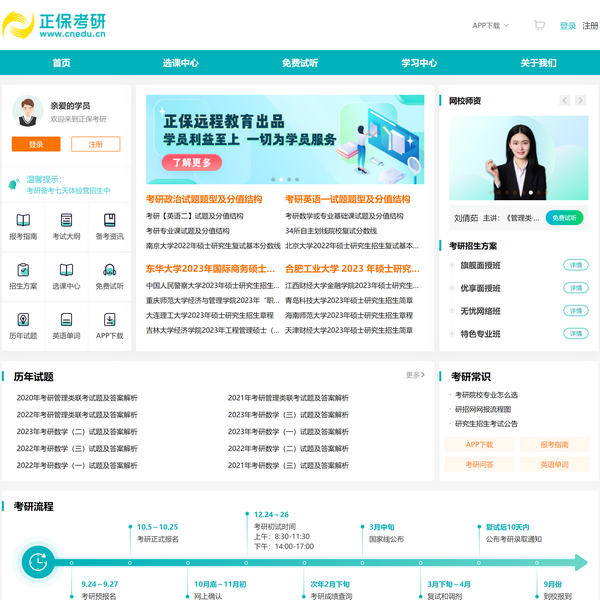Open the 招生方案 clipboard icon
The height and width of the screenshot is (600, 600).
click(x=23, y=271)
